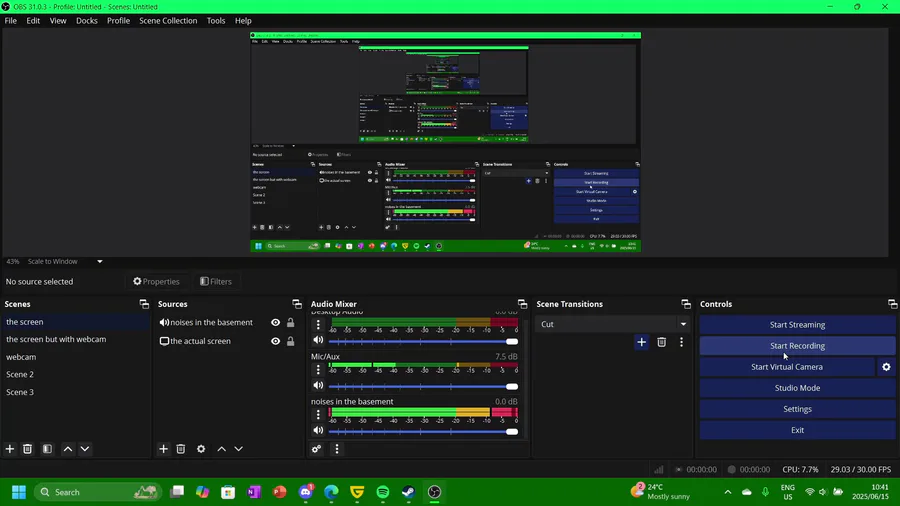Screen dimensions: 900x506
Task: Open the View menu
Action: coord(58,21)
